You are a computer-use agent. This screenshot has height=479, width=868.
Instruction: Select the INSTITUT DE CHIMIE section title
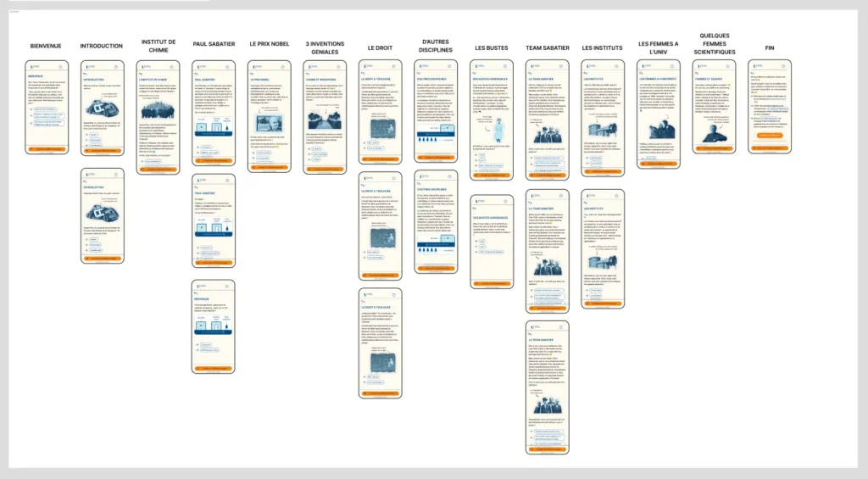(159, 45)
